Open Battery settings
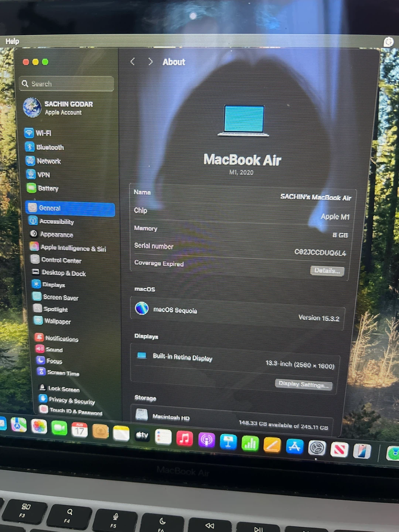Image resolution: width=399 pixels, height=532 pixels. click(x=43, y=188)
